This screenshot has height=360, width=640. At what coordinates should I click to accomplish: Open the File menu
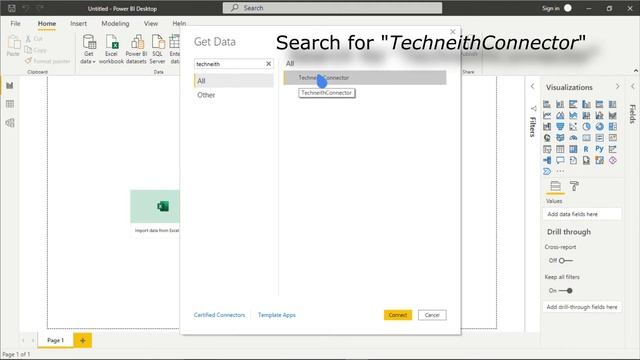(x=16, y=24)
